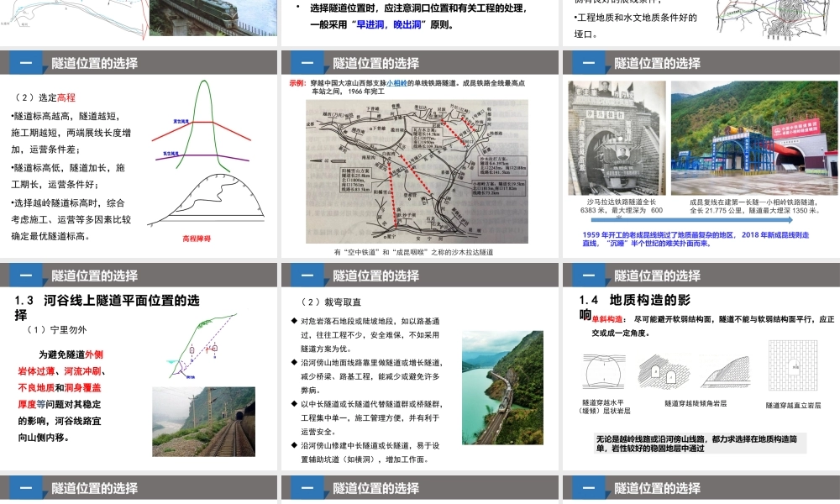Viewport: 840px width, 504px height.
Task: Click the blue 一 marker above the 沙木拉达 map
Action: click(307, 63)
